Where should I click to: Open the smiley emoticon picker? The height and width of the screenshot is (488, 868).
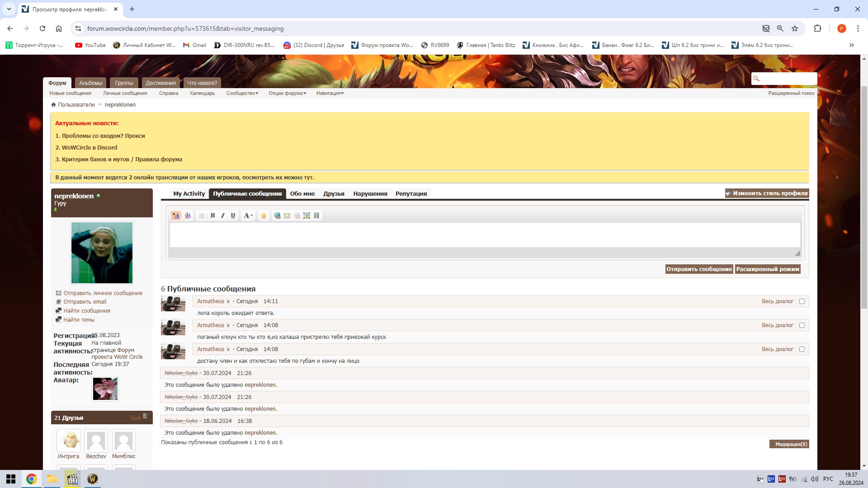(x=264, y=216)
